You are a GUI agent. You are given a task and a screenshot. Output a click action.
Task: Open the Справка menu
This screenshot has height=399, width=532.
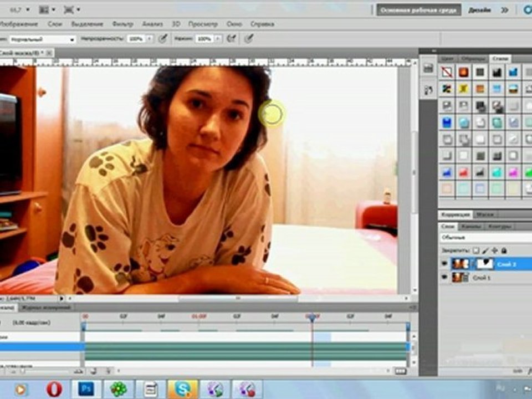tap(262, 24)
